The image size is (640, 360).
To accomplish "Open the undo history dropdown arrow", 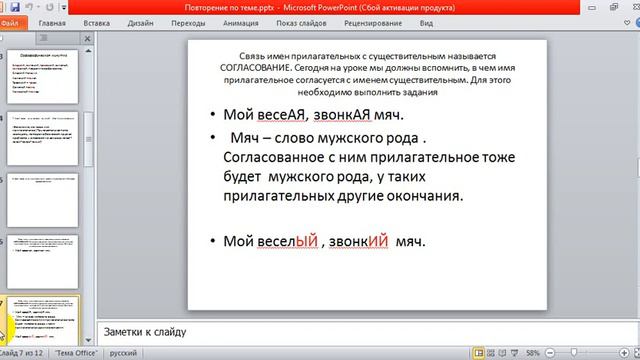I will click(x=38, y=7).
